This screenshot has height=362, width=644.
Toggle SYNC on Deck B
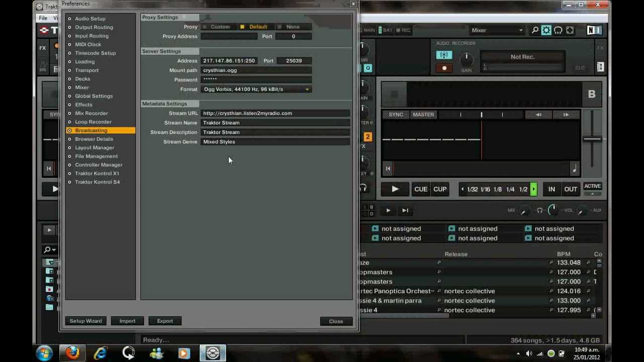click(396, 115)
